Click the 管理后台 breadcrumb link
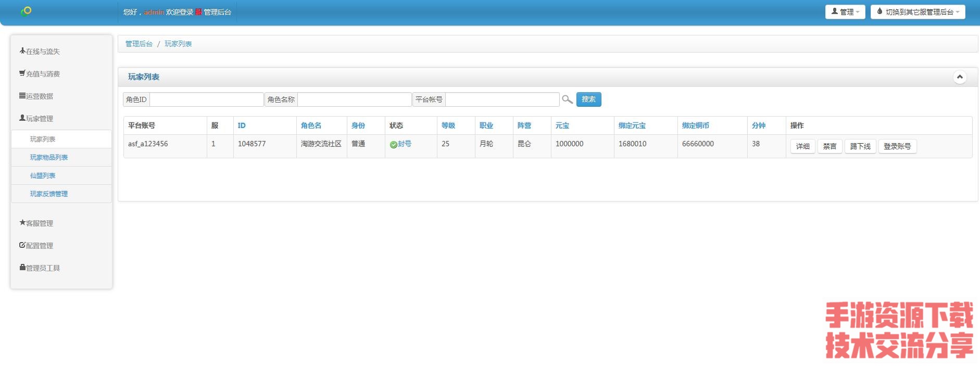This screenshot has height=366, width=980. pos(139,44)
